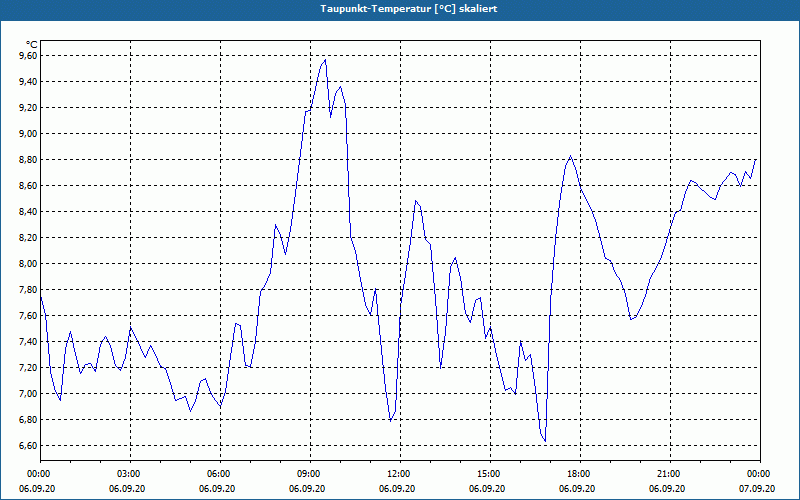Choose the 7,40 y-axis label

27,342
